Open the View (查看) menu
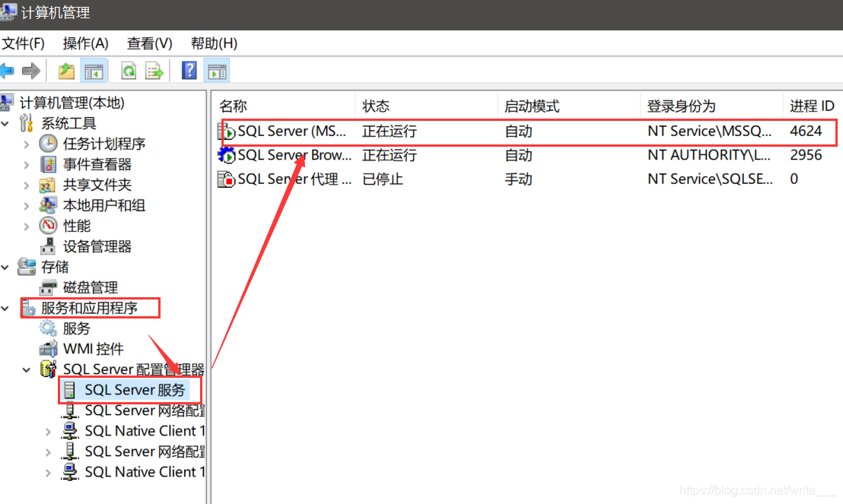 [x=149, y=43]
